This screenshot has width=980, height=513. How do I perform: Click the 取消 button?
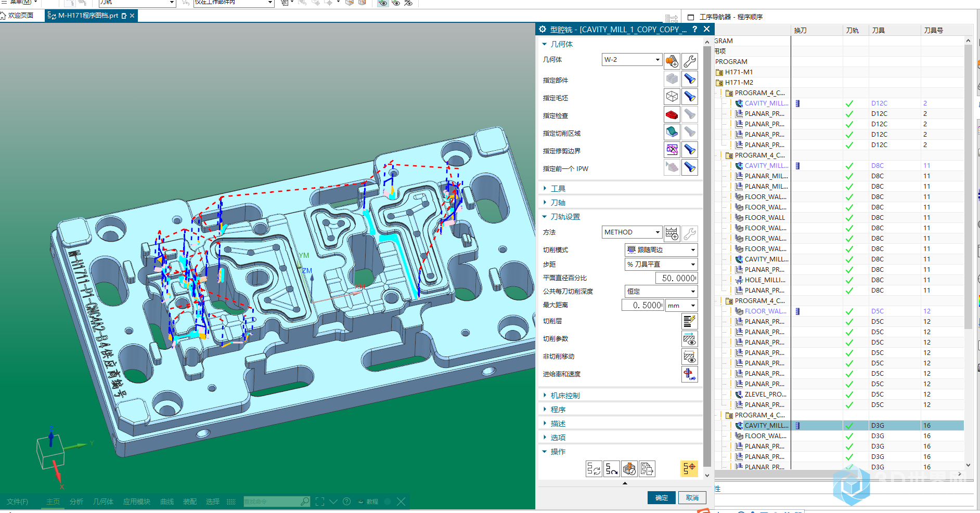pyautogui.click(x=692, y=498)
